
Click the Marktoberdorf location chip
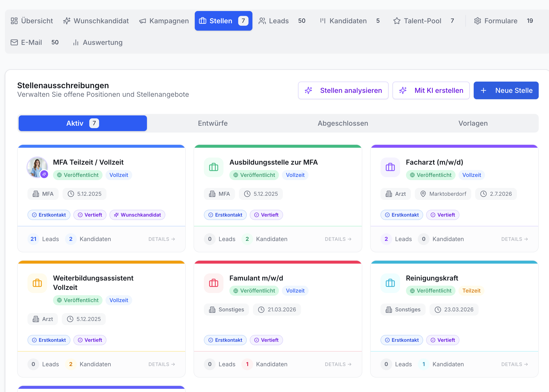point(443,194)
